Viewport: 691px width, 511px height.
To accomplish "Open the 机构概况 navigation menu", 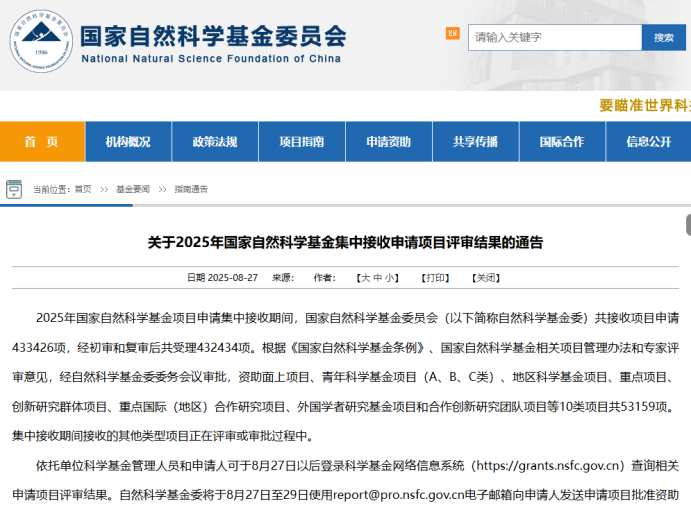I will point(128,142).
